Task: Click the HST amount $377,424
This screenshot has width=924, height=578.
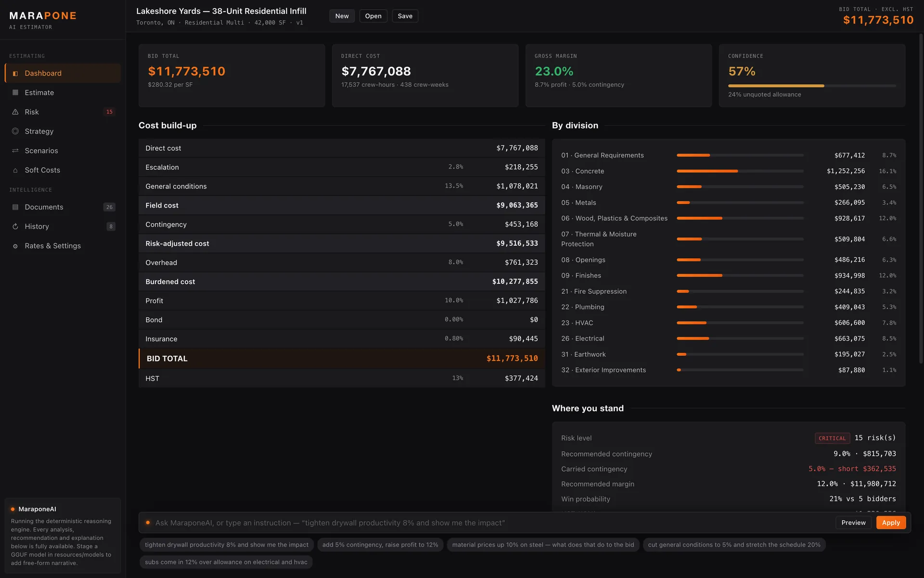Action: pos(521,378)
